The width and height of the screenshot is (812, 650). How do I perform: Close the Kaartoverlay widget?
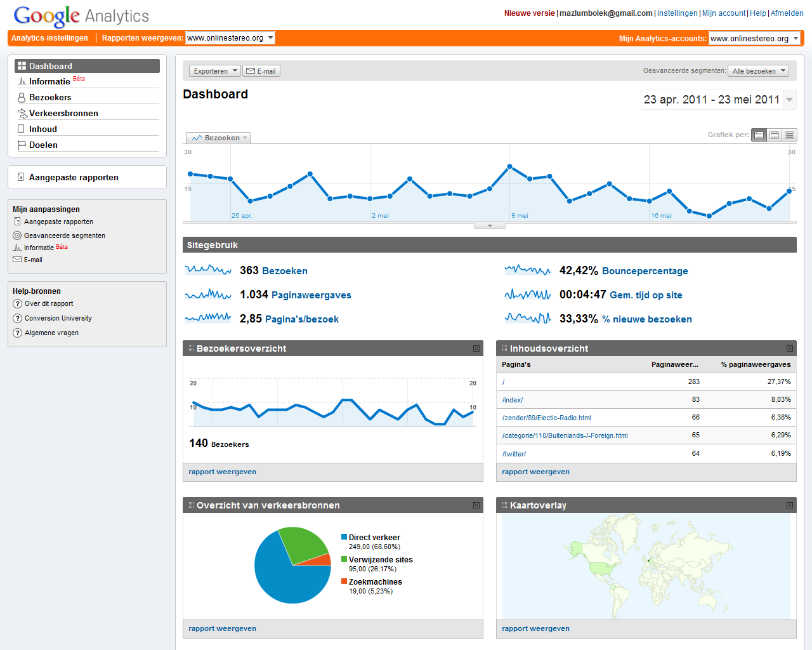point(790,505)
